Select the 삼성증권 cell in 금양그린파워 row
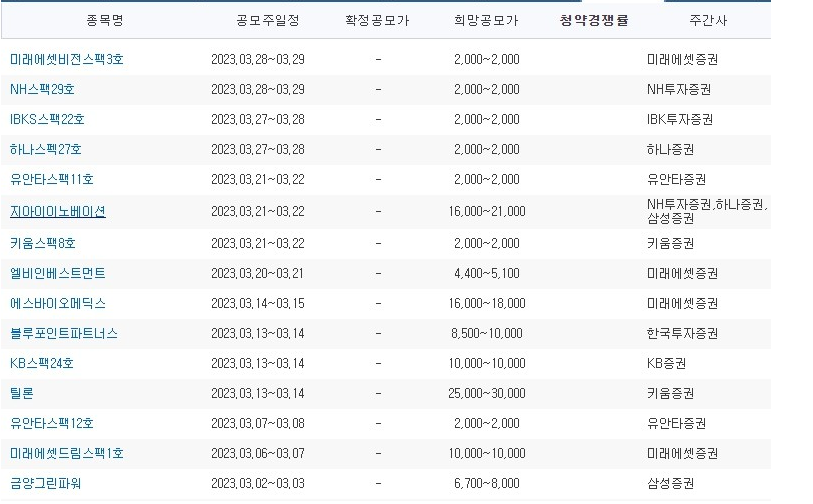Image resolution: width=813 pixels, height=504 pixels. (x=670, y=484)
